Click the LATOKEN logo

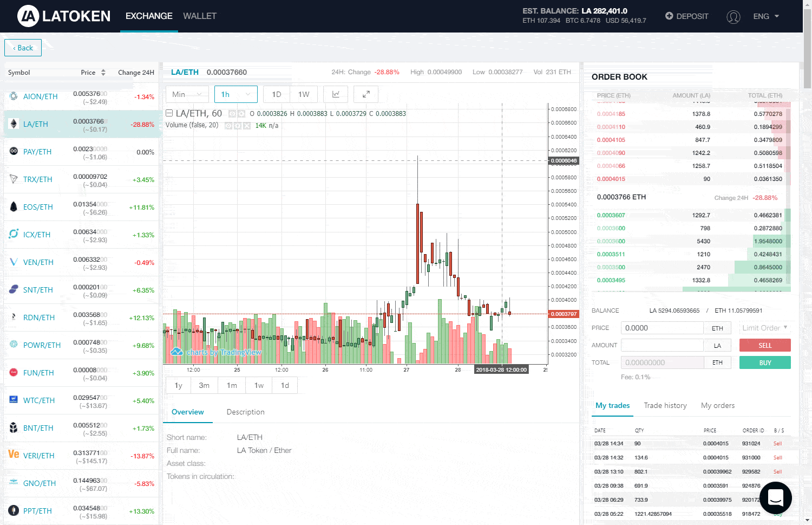pos(64,16)
